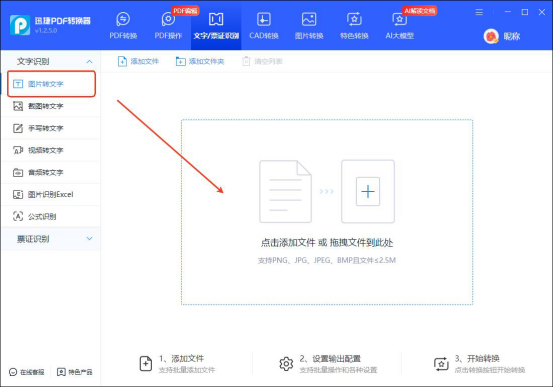This screenshot has width=554, height=388.
Task: Go to the 特色转换 tab
Action: (354, 25)
